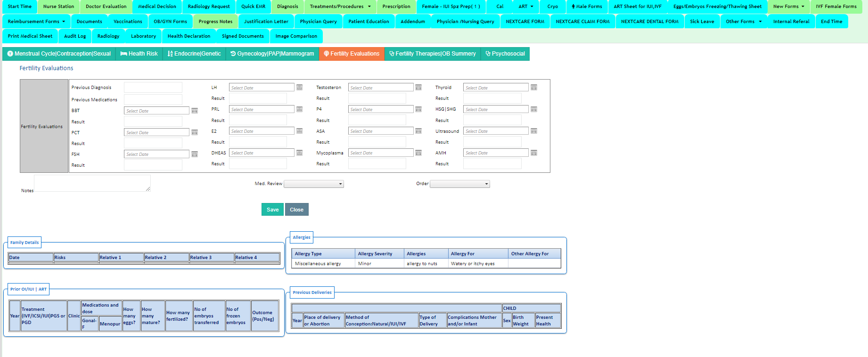This screenshot has width=868, height=357.
Task: Open the Nurse Station page
Action: [58, 7]
